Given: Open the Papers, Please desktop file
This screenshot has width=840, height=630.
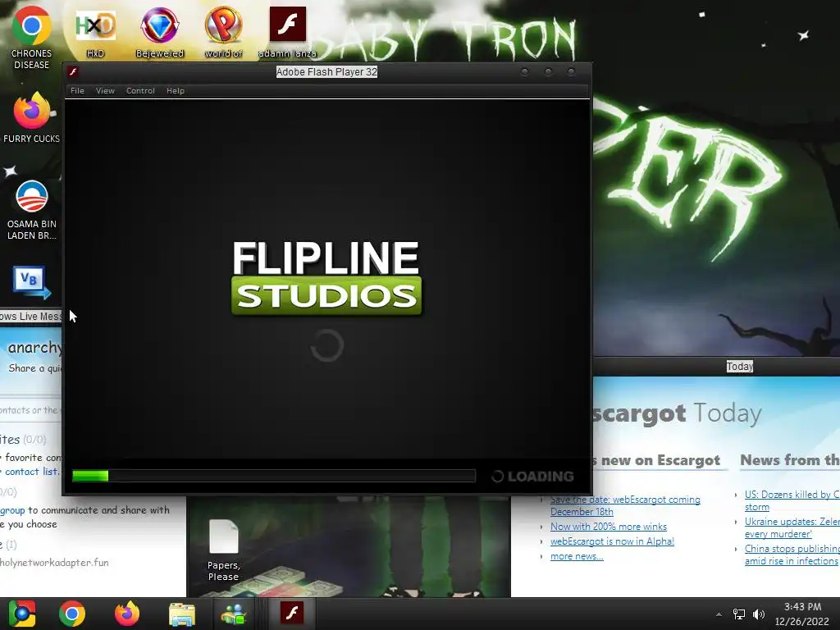Looking at the screenshot, I should [223, 550].
